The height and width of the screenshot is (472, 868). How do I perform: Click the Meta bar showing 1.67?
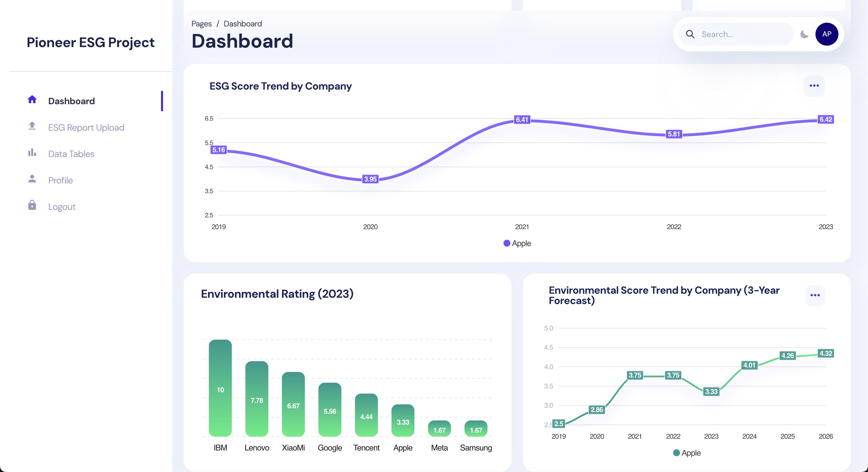[x=439, y=429]
